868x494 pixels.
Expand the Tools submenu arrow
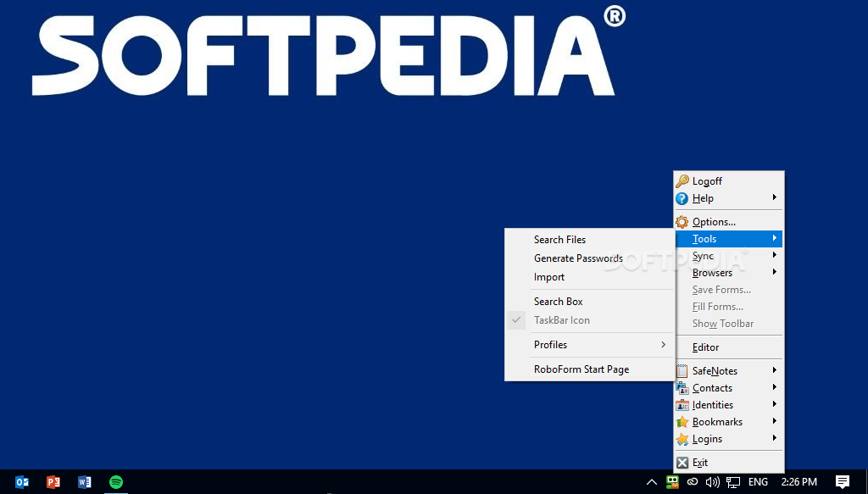pos(775,238)
